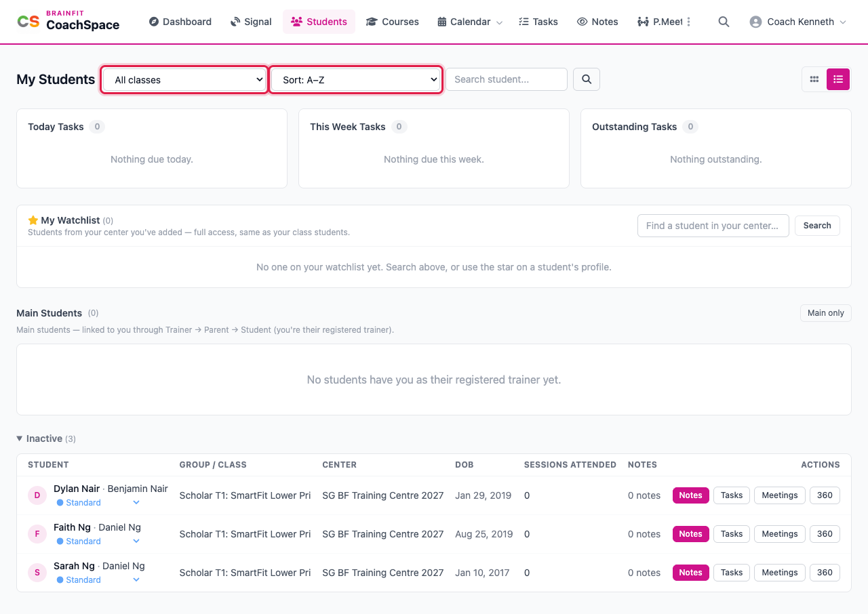Open Tasks for Dylan Nair

pyautogui.click(x=732, y=495)
